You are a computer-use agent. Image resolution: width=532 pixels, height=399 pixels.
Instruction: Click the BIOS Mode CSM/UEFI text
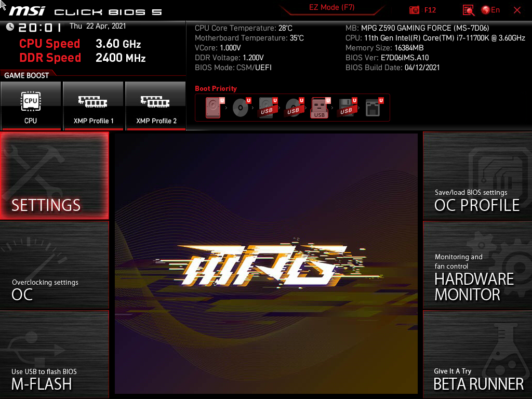233,68
